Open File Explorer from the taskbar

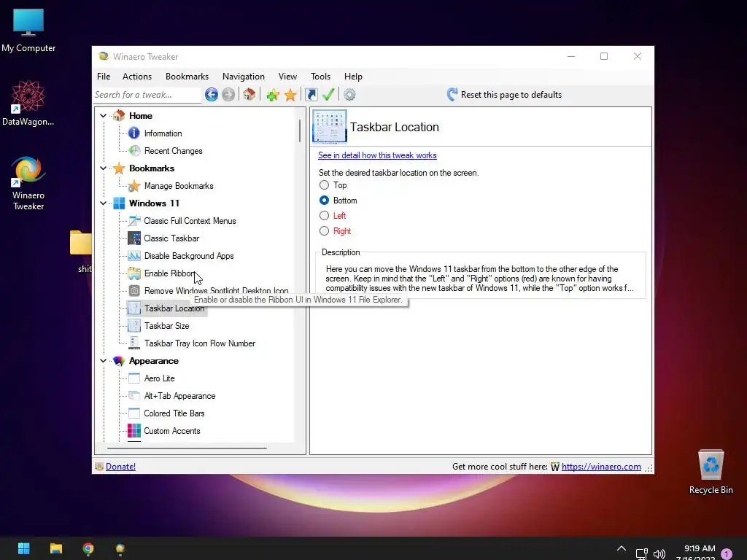(56, 548)
